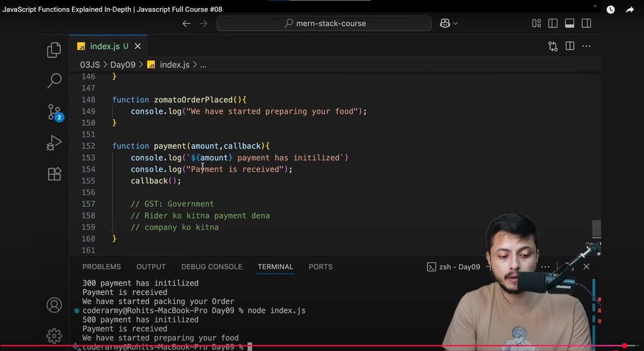Click the editor vertical scrollbar thumb

tap(596, 229)
